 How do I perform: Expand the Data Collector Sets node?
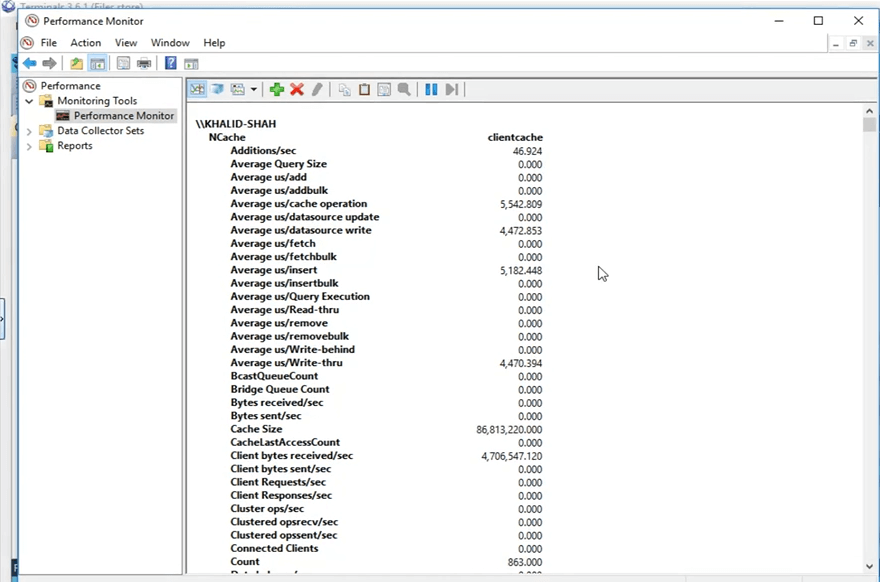29,131
